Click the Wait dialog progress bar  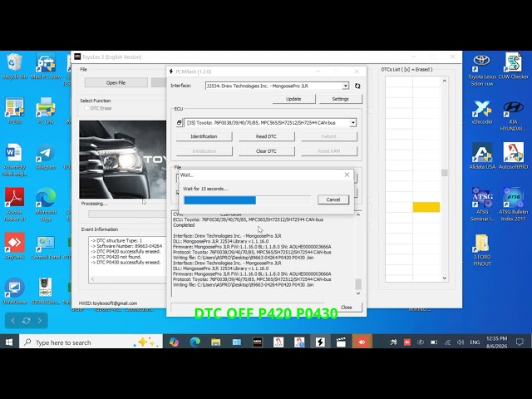[247, 200]
